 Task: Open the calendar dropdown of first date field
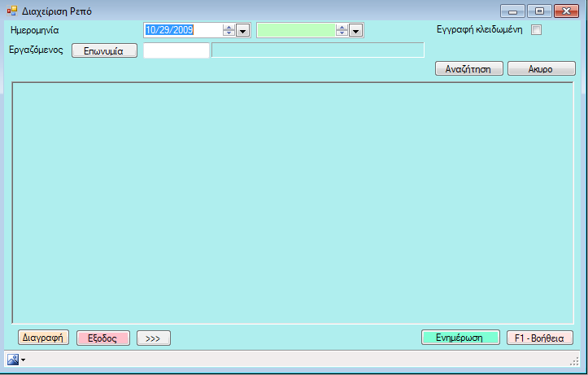point(243,30)
